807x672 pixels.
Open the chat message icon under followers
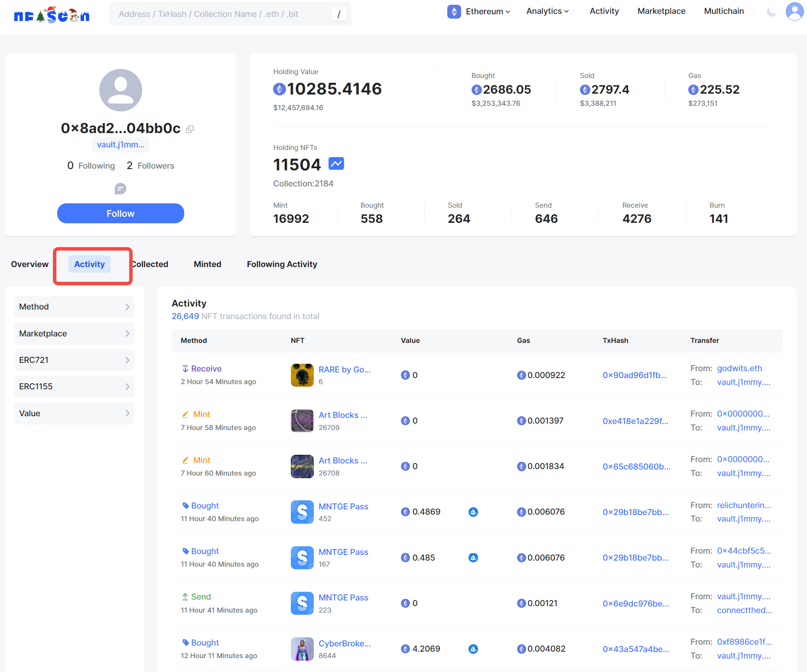point(120,189)
